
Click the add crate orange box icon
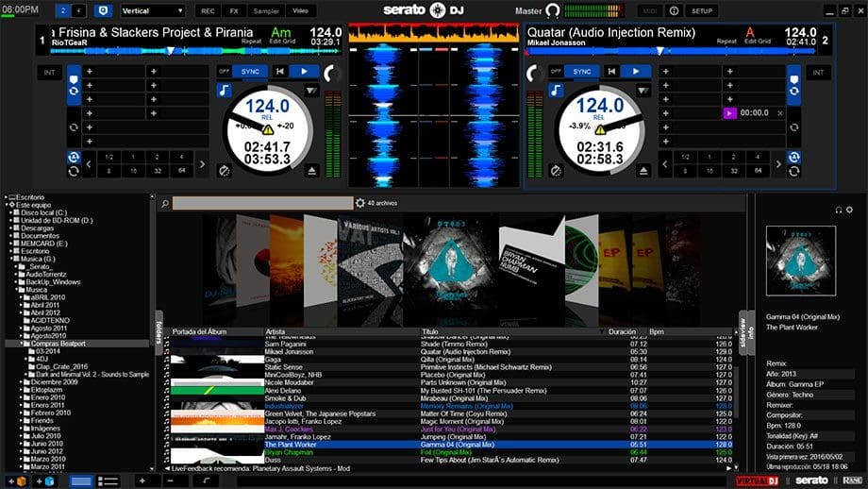[x=17, y=481]
